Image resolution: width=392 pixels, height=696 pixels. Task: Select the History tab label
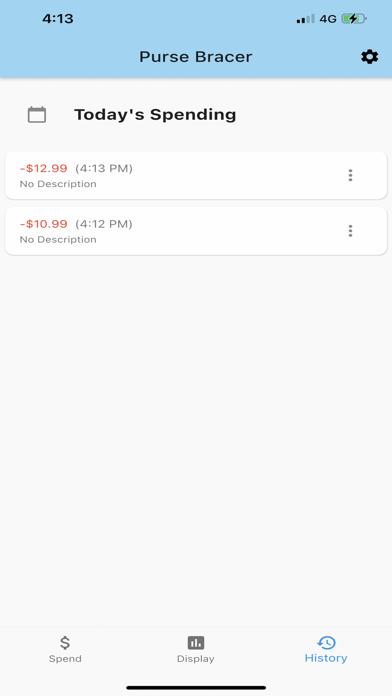(326, 658)
